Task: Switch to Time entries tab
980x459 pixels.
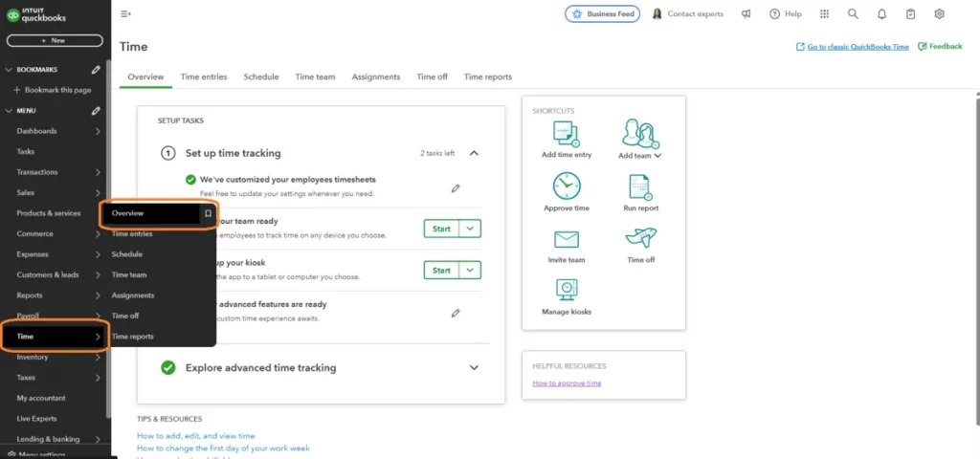Action: (204, 76)
